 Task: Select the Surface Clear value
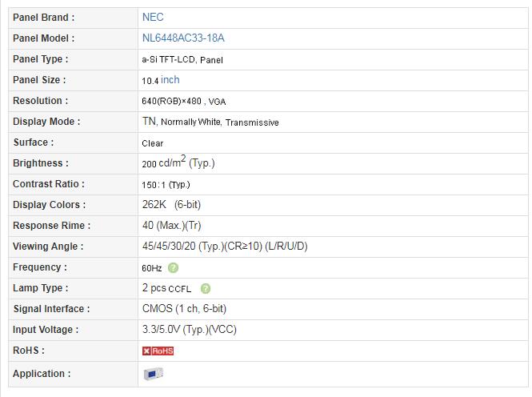(x=152, y=143)
